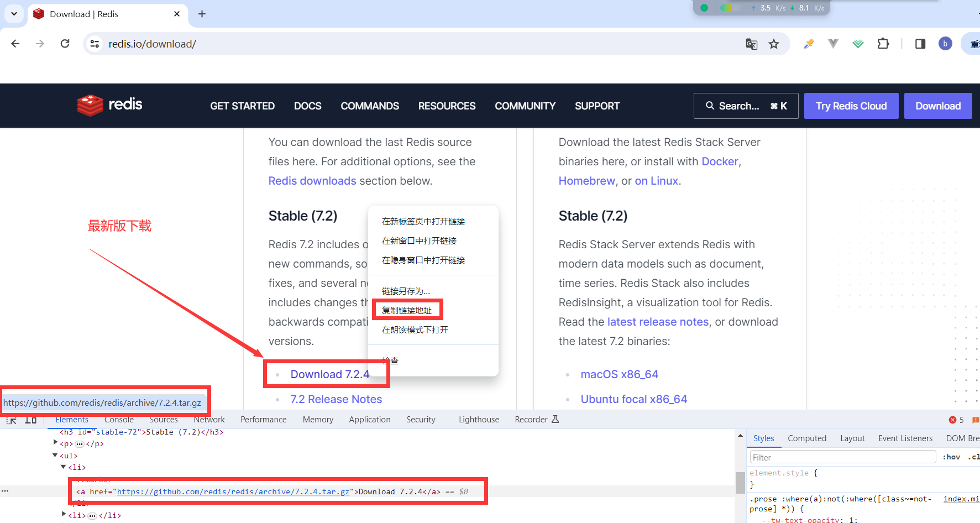Screen dimensions: 980x523
Task: Collapse the first <li> element node
Action: tap(64, 467)
